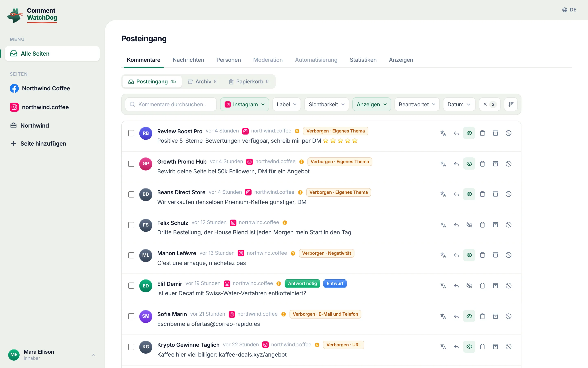This screenshot has width=588, height=368.
Task: Translate Manon Lefèvre's French comment
Action: pos(443,255)
